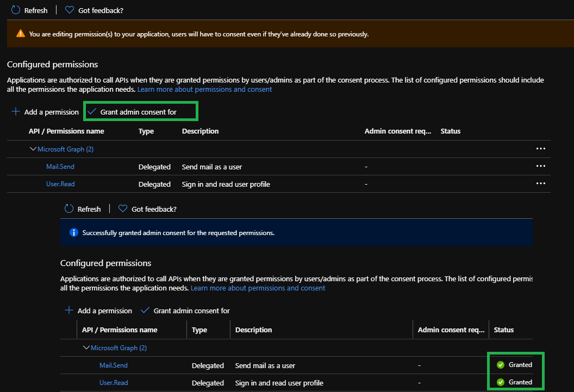Click upper Delegated type in Mail.Send row
The height and width of the screenshot is (392, 574).
pyautogui.click(x=154, y=167)
